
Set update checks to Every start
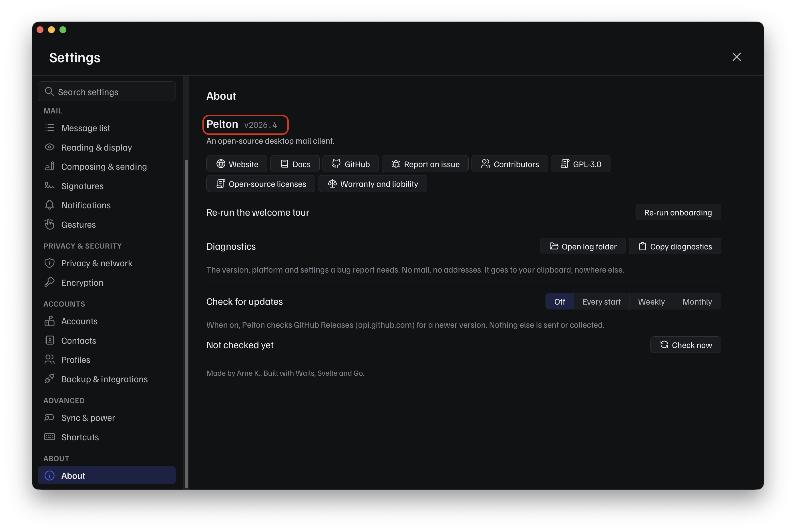[x=602, y=302]
